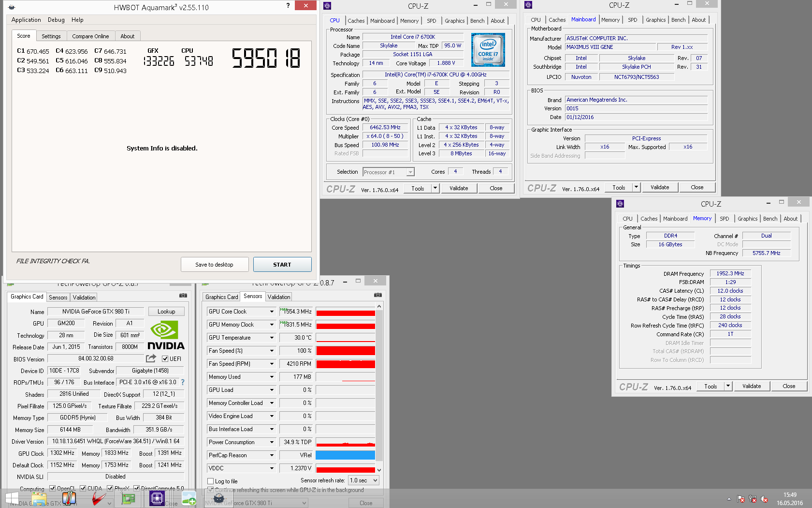The height and width of the screenshot is (508, 812).
Task: Click the Bus Interface question mark icon
Action: [x=183, y=382]
